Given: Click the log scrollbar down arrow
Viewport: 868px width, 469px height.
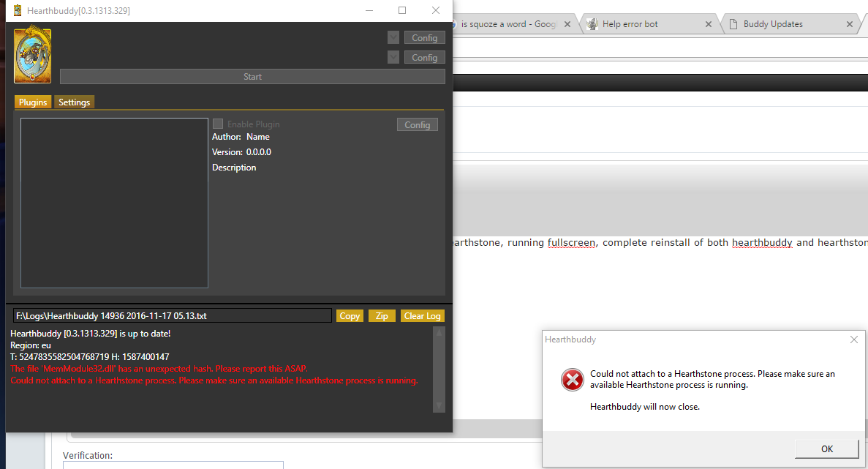Looking at the screenshot, I should point(439,406).
